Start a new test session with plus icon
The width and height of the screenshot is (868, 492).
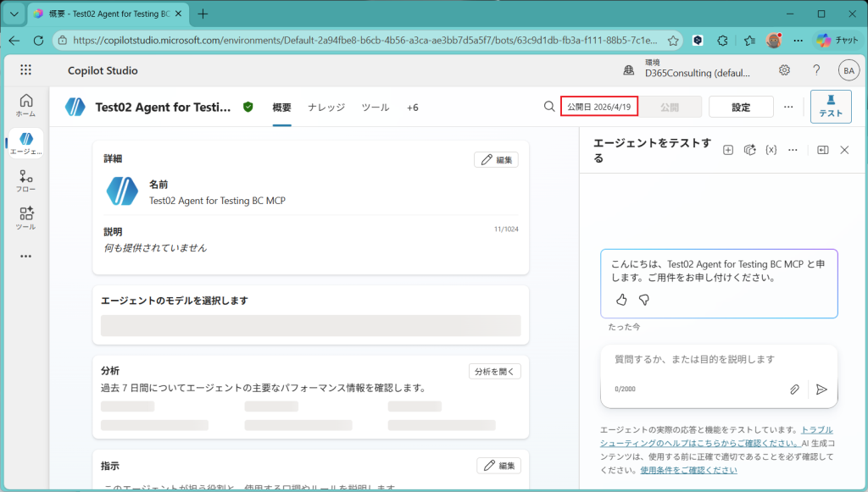(x=728, y=150)
